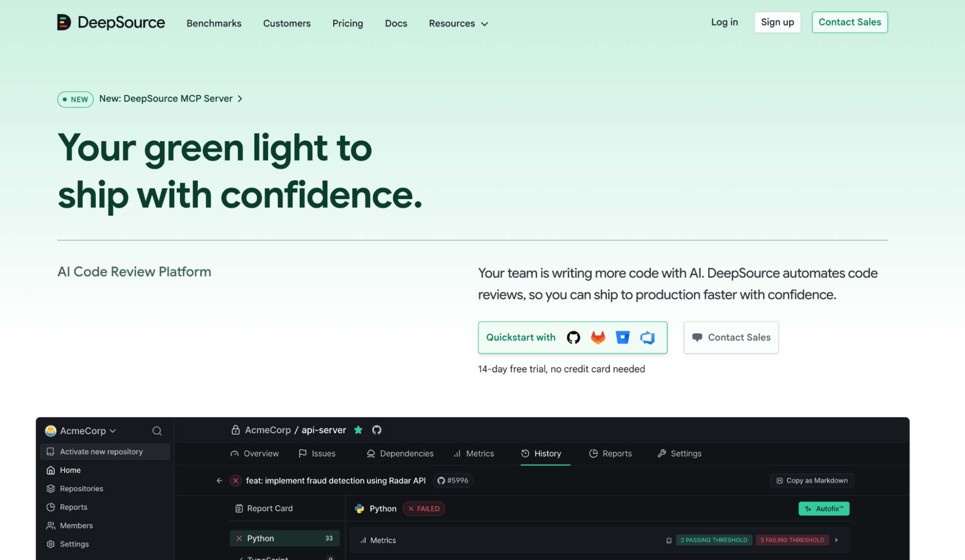Select the History tab

point(541,453)
